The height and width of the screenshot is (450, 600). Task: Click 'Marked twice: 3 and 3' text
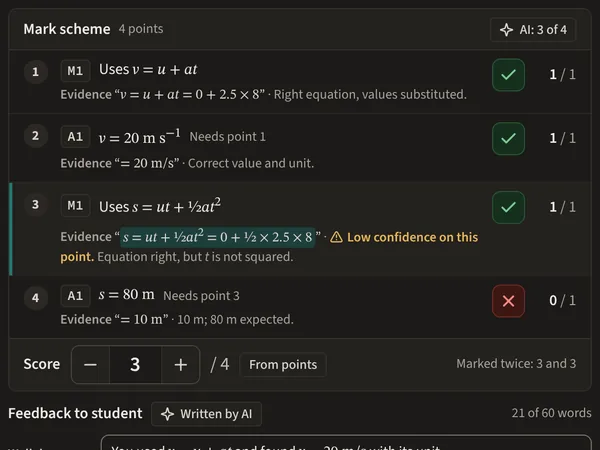tap(516, 364)
